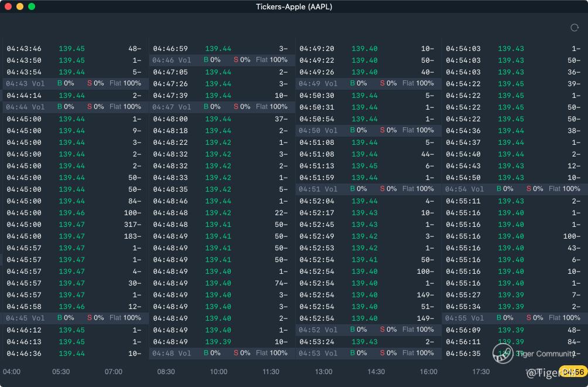Jump to 10:00 on the bottom timeline
The image size is (588, 387).
(218, 372)
